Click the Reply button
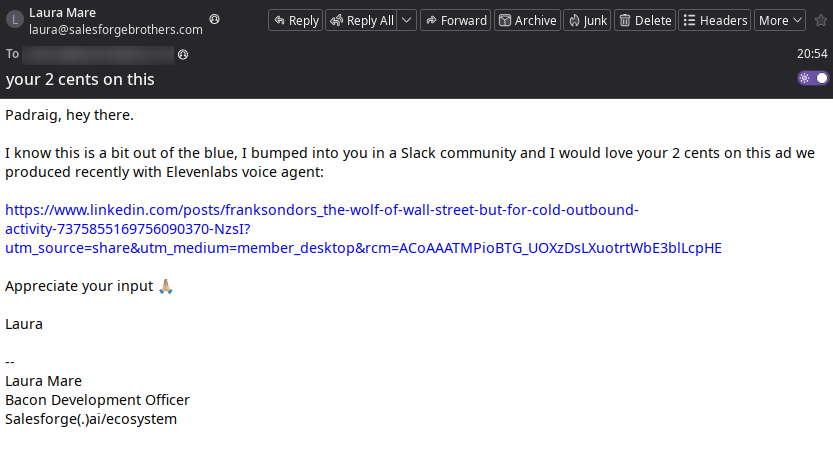This screenshot has width=833, height=460. (295, 20)
